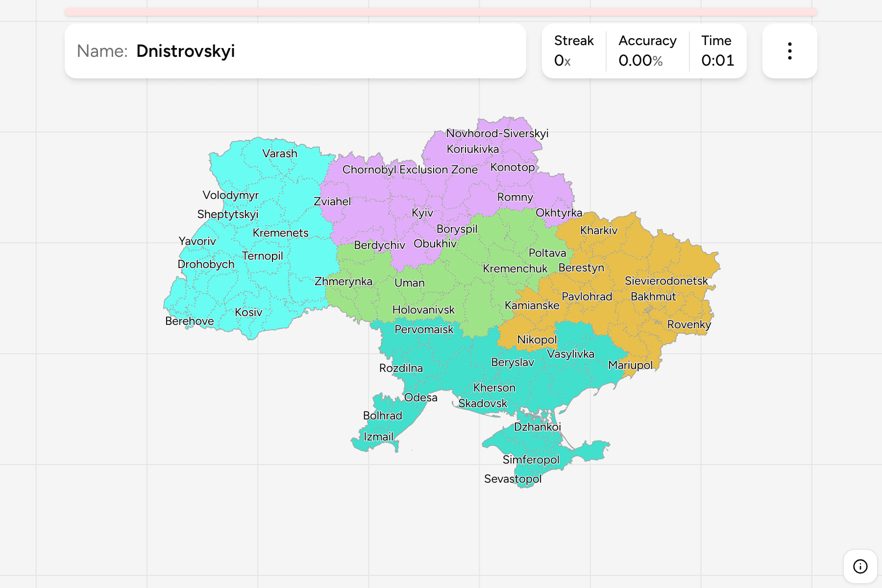Click the pink progress bar
The height and width of the screenshot is (588, 882).
point(441,12)
